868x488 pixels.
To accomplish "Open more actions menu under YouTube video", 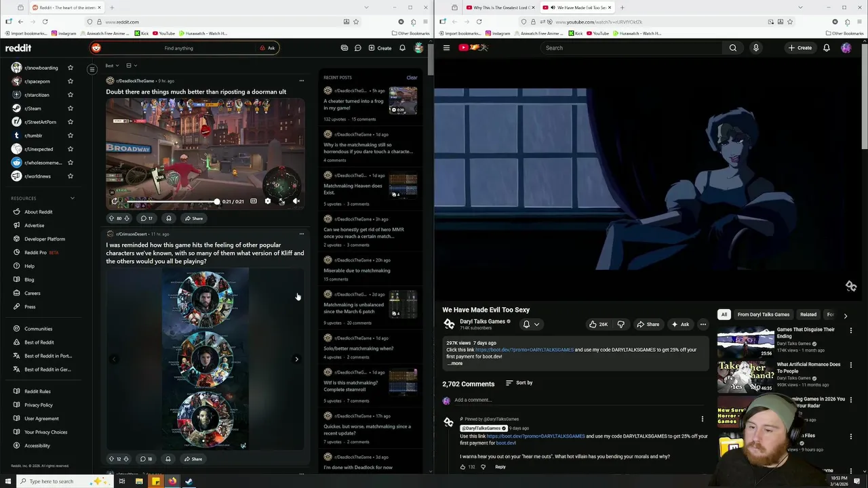I will point(703,325).
